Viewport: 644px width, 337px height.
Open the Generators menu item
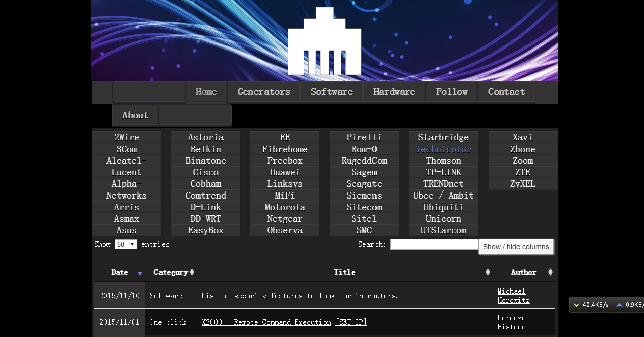point(263,92)
